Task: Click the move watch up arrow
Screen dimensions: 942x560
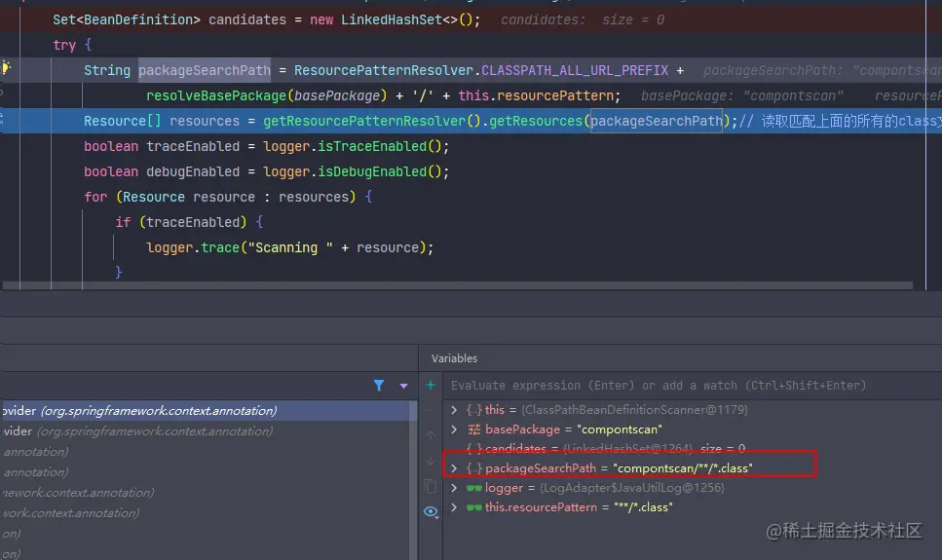Action: point(431,435)
